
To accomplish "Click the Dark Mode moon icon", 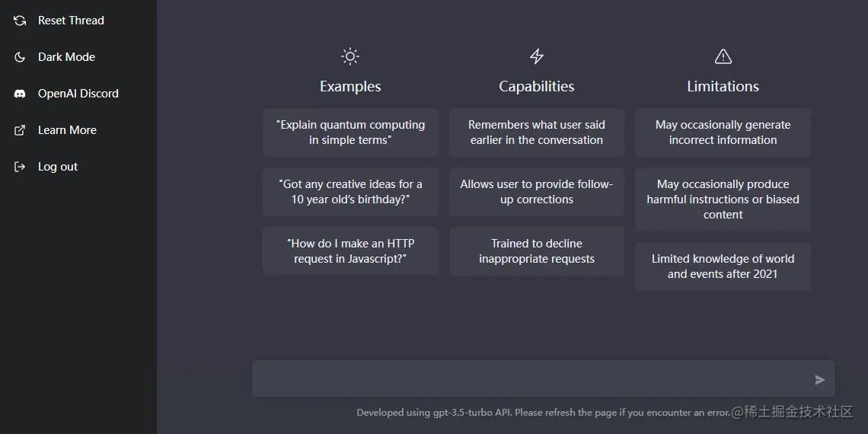I will [20, 57].
